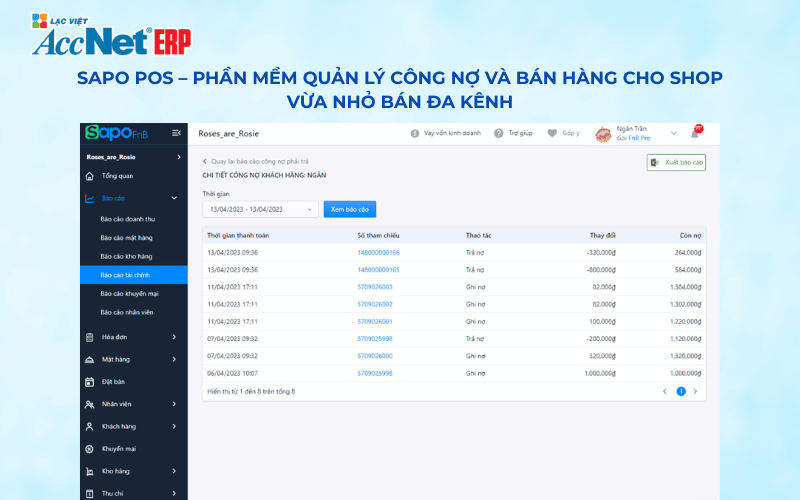
Task: Click the Khách hàng person icon
Action: click(89, 427)
